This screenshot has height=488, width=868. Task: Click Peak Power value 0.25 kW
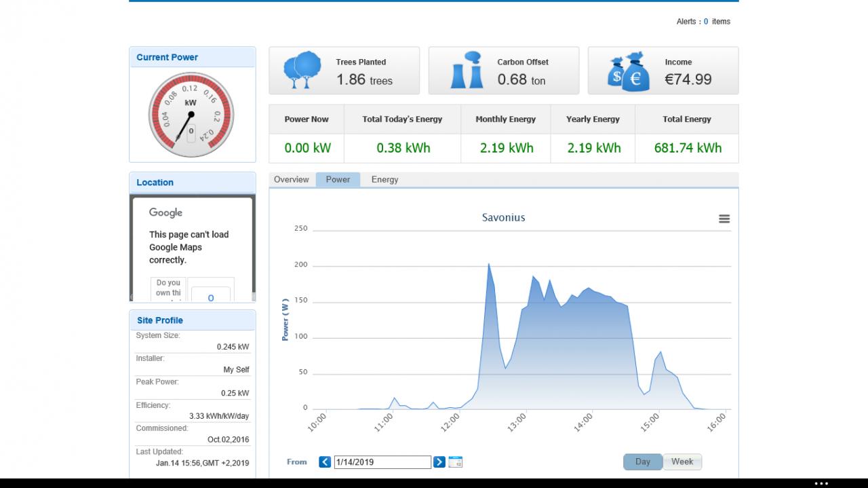[235, 393]
